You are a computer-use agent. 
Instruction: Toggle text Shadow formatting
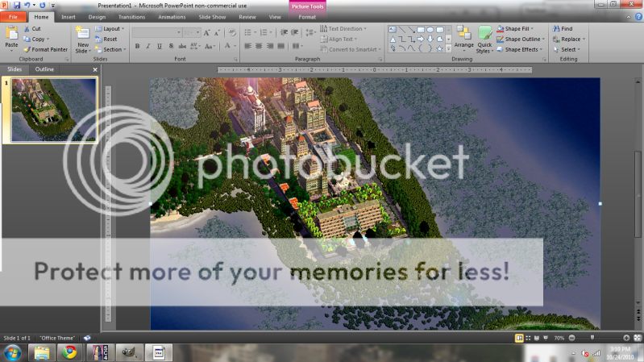(171, 46)
